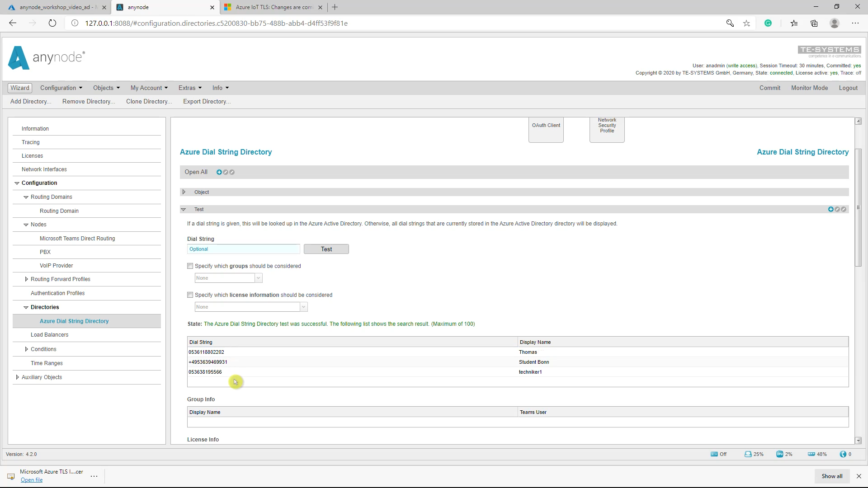Click the Wizard button
This screenshot has height=488, width=868.
(x=20, y=88)
